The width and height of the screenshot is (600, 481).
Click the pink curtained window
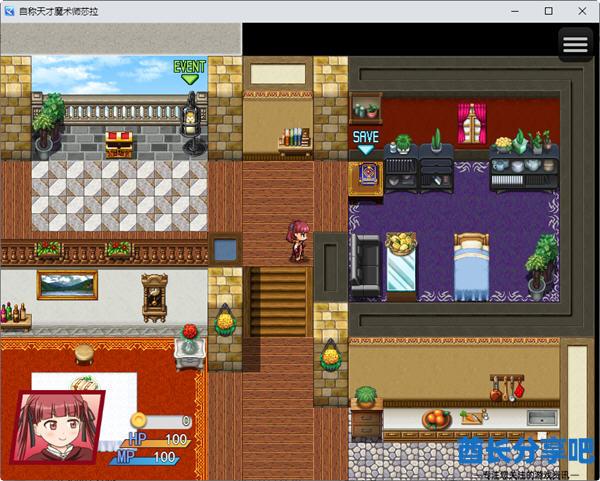[x=471, y=123]
